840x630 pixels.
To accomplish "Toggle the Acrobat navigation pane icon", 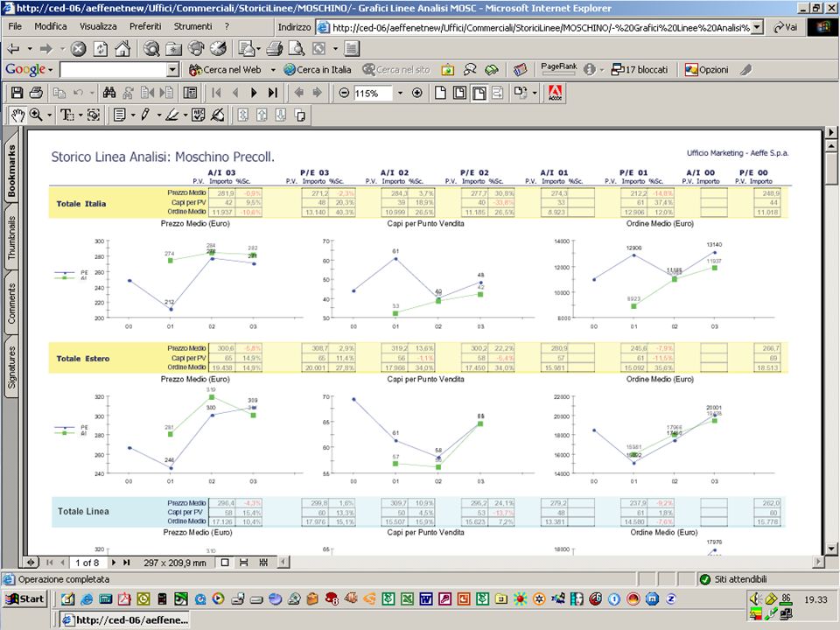I will coord(190,93).
